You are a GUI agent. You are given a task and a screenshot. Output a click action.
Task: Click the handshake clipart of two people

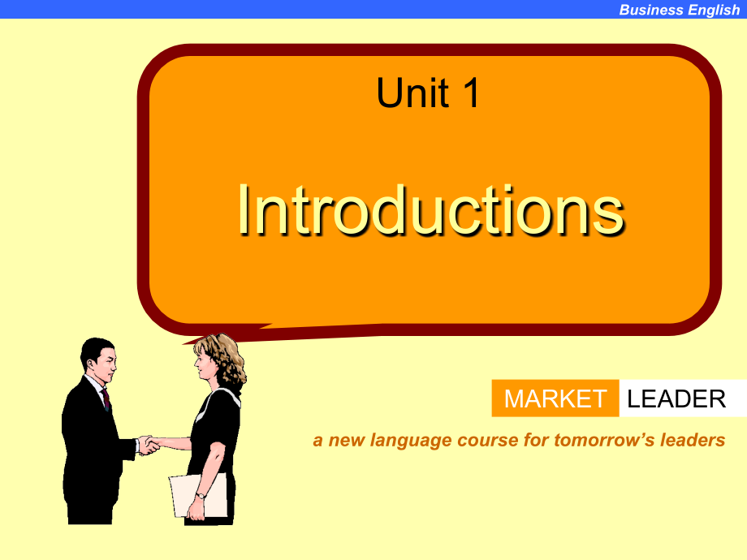(x=154, y=429)
